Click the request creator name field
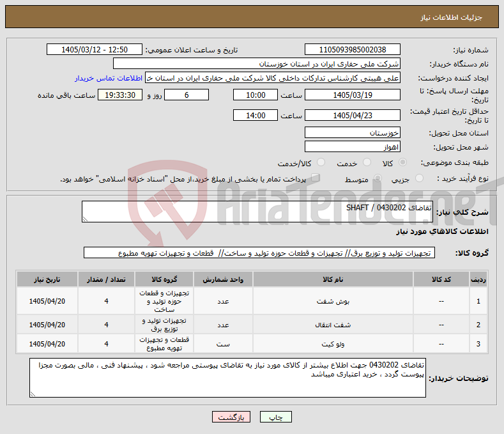This screenshot has height=434, width=504. pyautogui.click(x=273, y=78)
